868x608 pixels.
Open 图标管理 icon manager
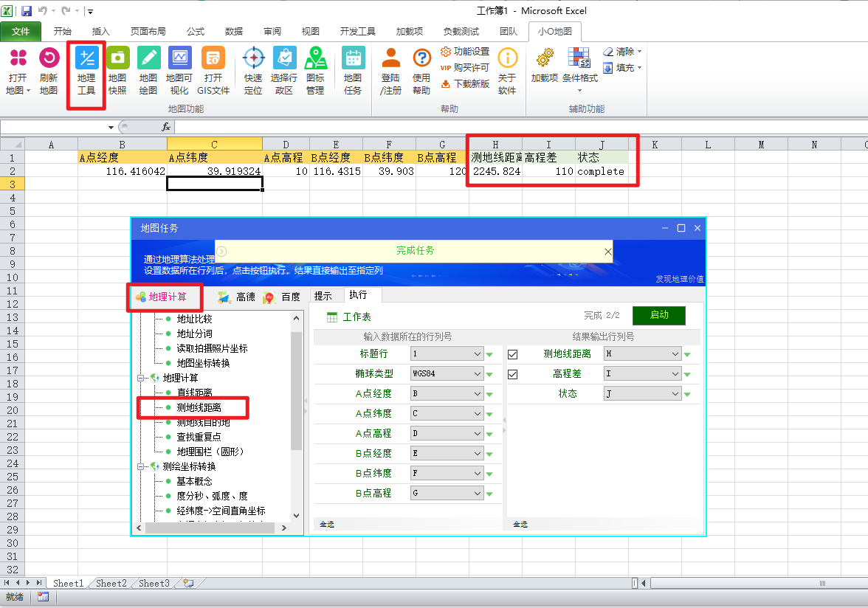click(x=316, y=72)
